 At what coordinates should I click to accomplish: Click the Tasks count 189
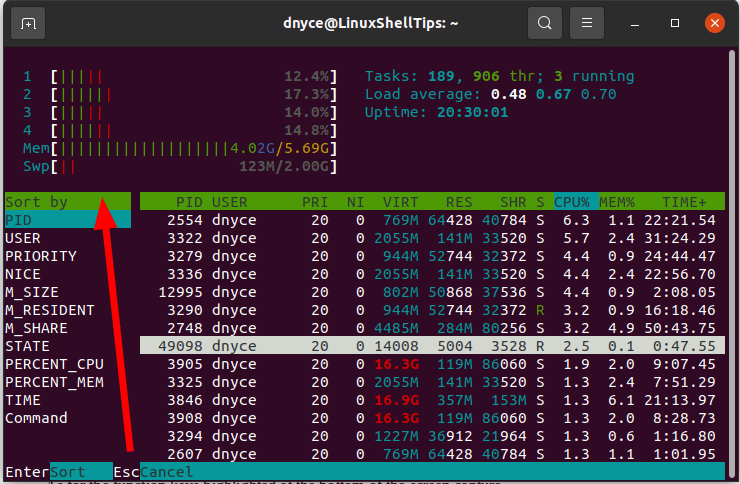coord(441,76)
